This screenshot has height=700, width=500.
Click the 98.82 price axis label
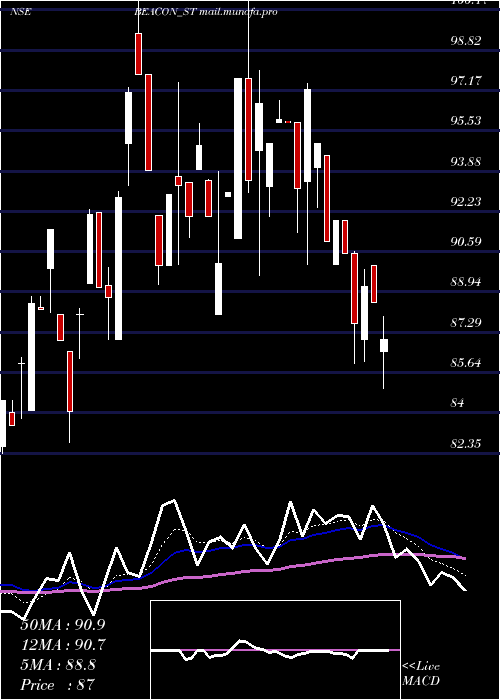pos(466,41)
